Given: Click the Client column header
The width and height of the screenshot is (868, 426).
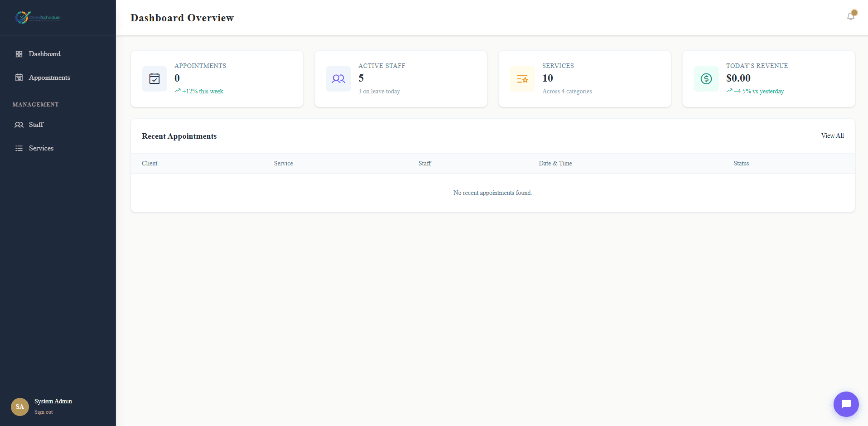Looking at the screenshot, I should click(149, 163).
